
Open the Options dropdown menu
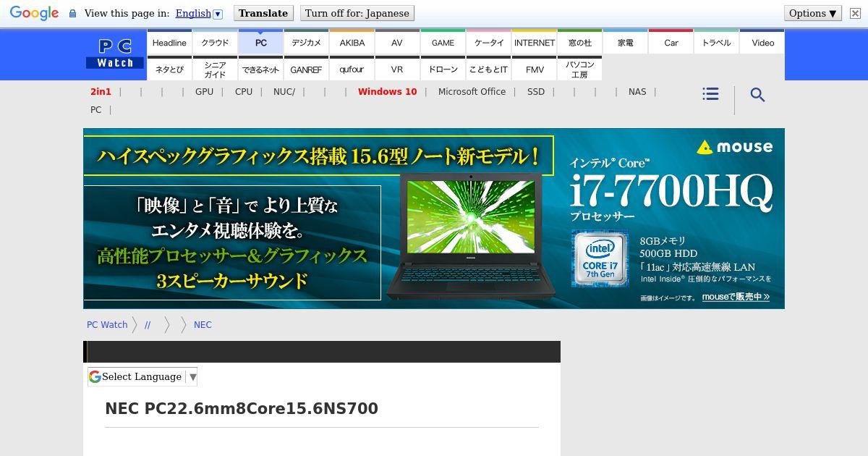813,13
